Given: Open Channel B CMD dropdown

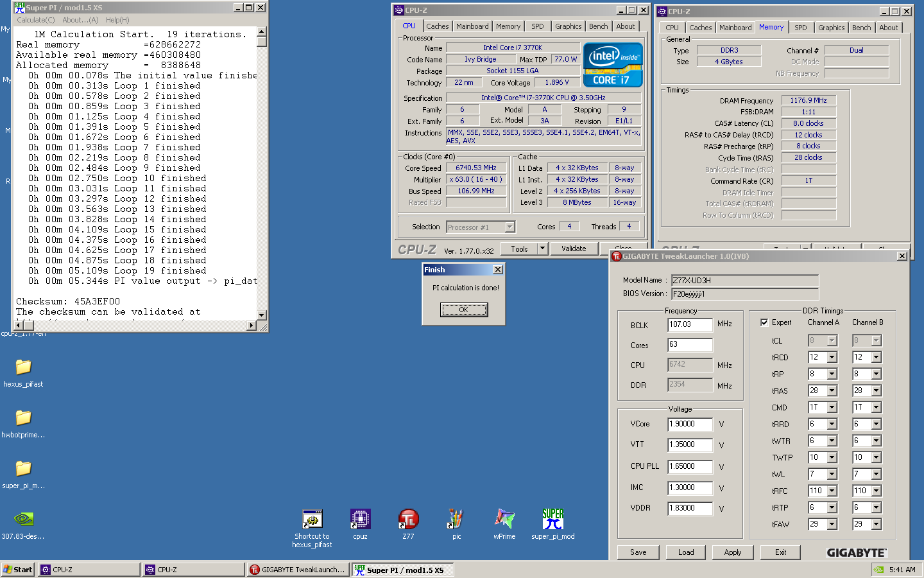Looking at the screenshot, I should click(x=877, y=407).
